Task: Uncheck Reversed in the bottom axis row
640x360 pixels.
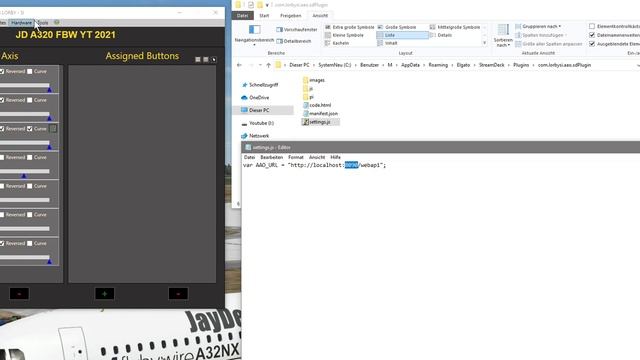Action: pyautogui.click(x=2, y=243)
